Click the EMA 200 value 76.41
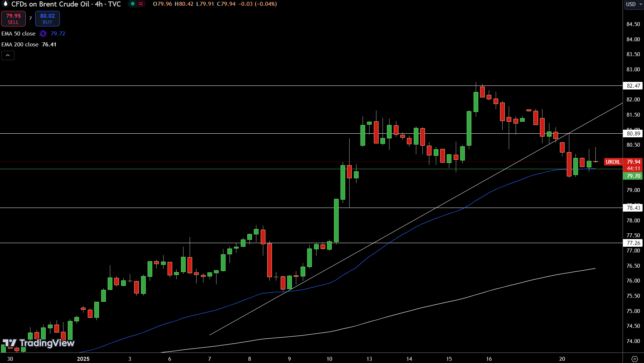 pyautogui.click(x=49, y=45)
